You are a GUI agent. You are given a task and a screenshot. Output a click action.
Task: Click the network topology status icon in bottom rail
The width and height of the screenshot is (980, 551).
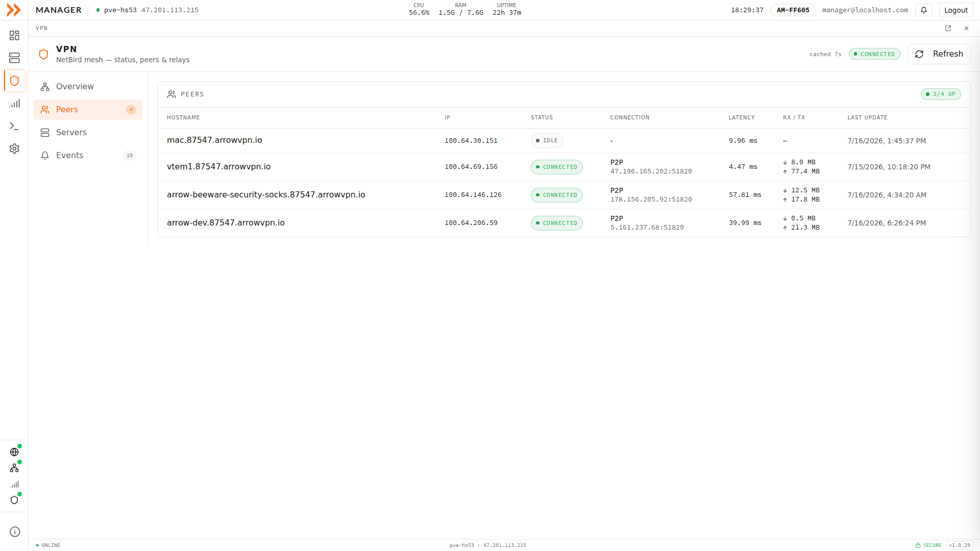tap(14, 468)
